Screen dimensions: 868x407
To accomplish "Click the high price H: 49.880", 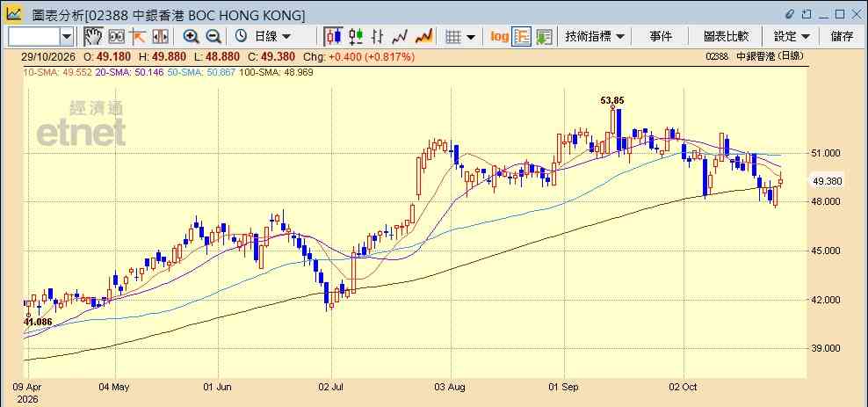I will pos(163,56).
